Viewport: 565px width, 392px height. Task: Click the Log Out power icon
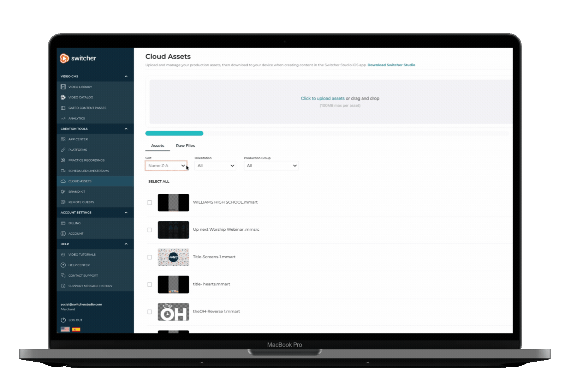point(63,320)
